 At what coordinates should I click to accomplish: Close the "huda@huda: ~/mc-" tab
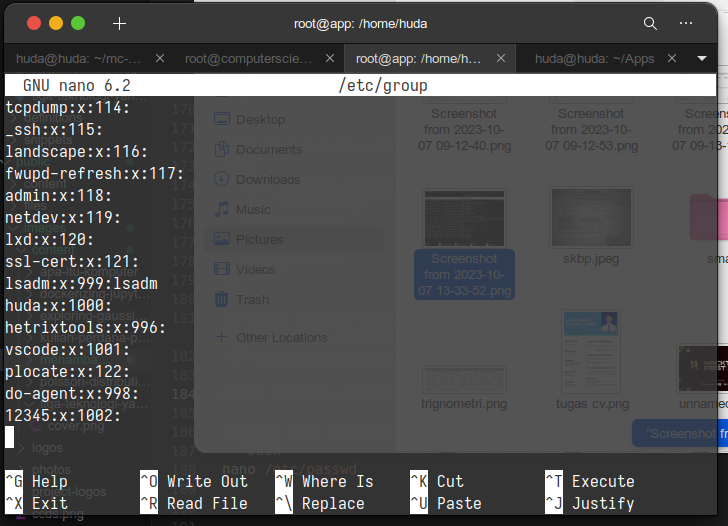tap(160, 58)
